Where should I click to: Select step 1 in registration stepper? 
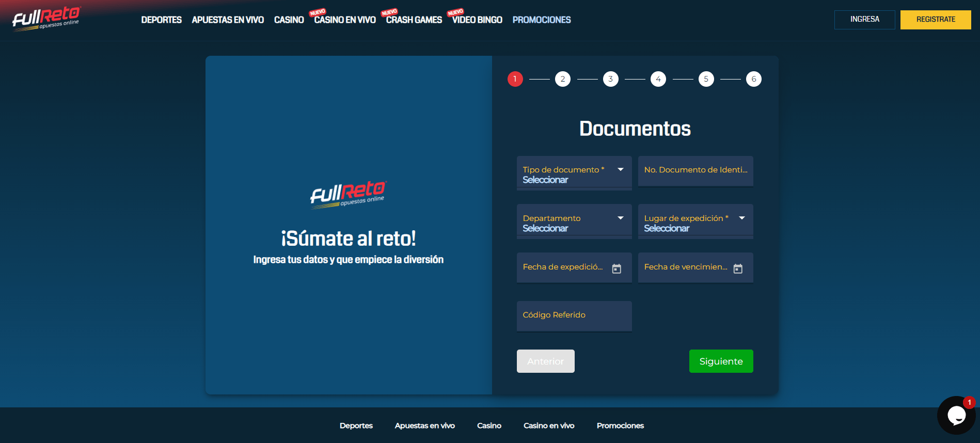pyautogui.click(x=515, y=79)
